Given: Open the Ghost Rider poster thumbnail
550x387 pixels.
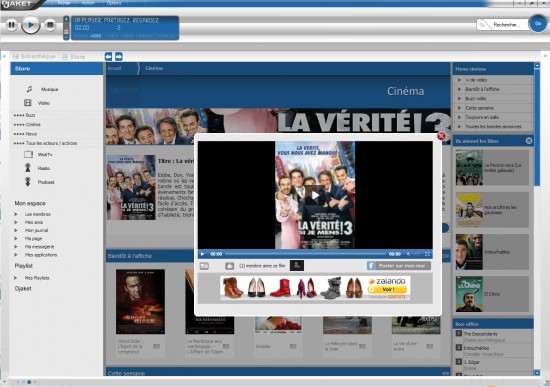Looking at the screenshot, I should coord(140,302).
